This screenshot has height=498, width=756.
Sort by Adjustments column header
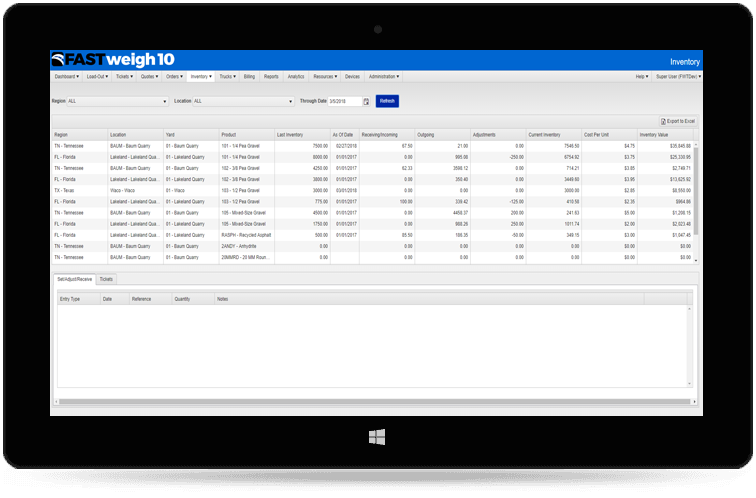pyautogui.click(x=499, y=135)
